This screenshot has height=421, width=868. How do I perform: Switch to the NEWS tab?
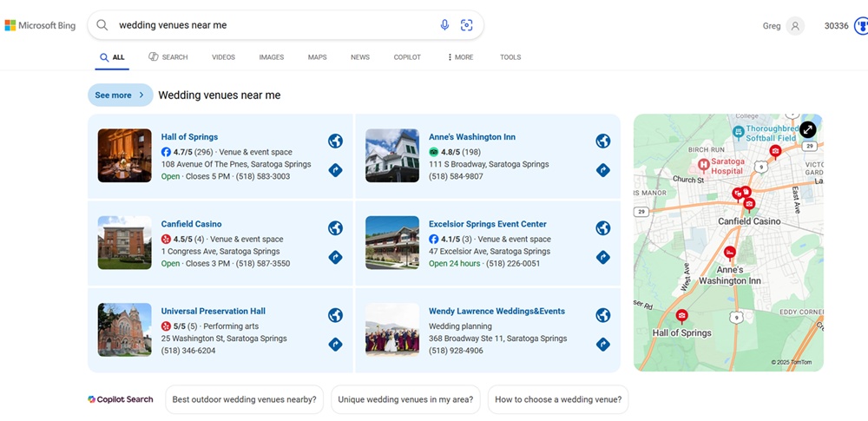(360, 57)
